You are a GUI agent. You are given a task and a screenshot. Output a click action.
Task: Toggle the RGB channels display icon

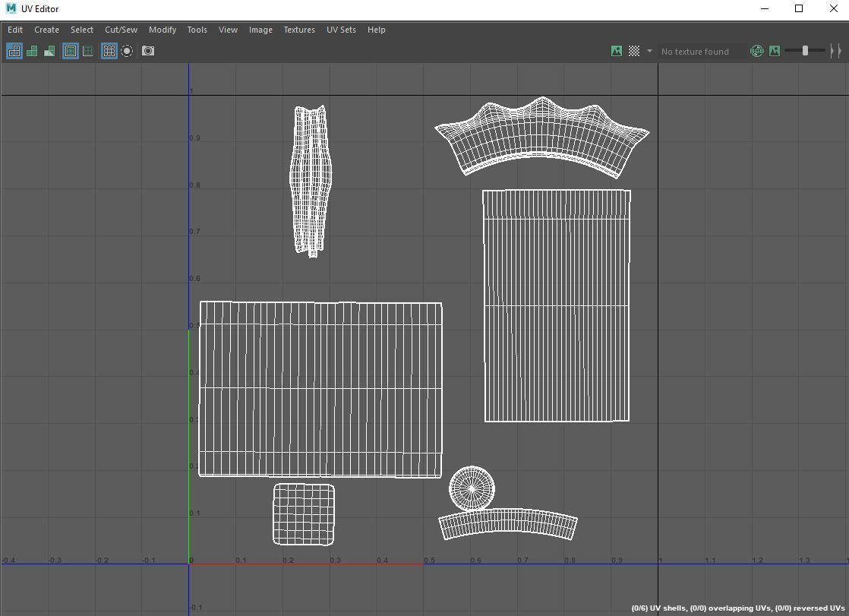coord(756,51)
